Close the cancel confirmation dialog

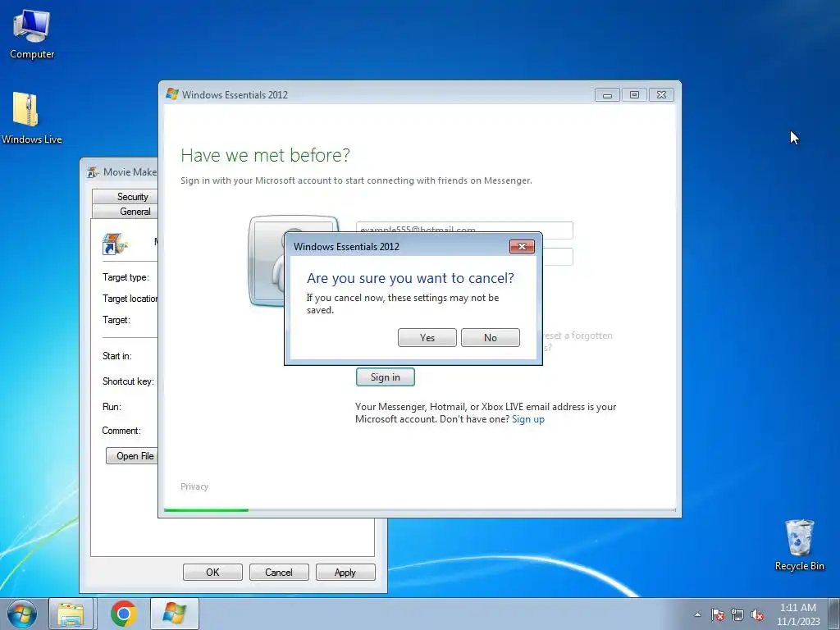[x=522, y=246]
